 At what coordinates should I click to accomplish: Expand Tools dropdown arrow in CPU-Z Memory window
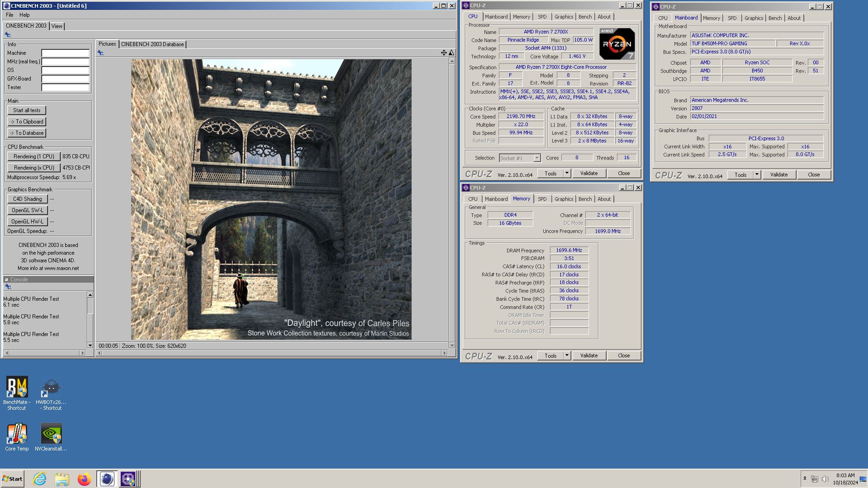coord(567,355)
